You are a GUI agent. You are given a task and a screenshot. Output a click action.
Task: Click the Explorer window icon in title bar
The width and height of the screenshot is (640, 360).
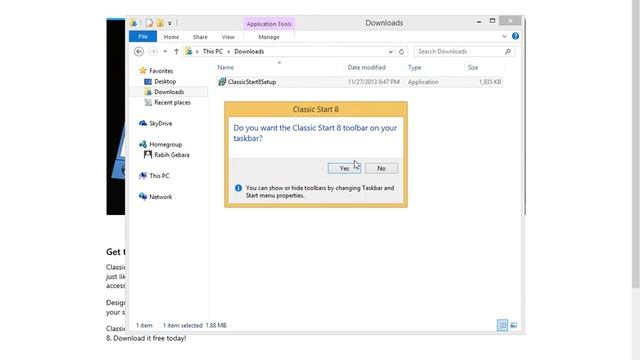click(133, 23)
